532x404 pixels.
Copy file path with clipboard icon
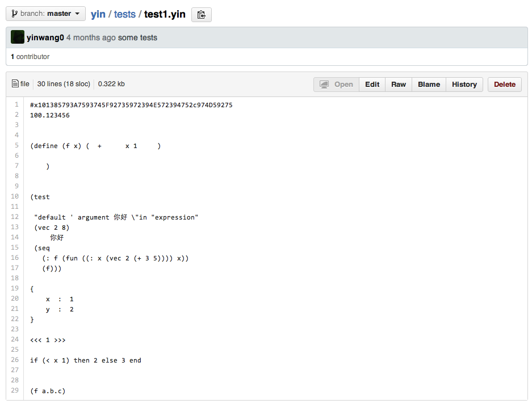[201, 15]
